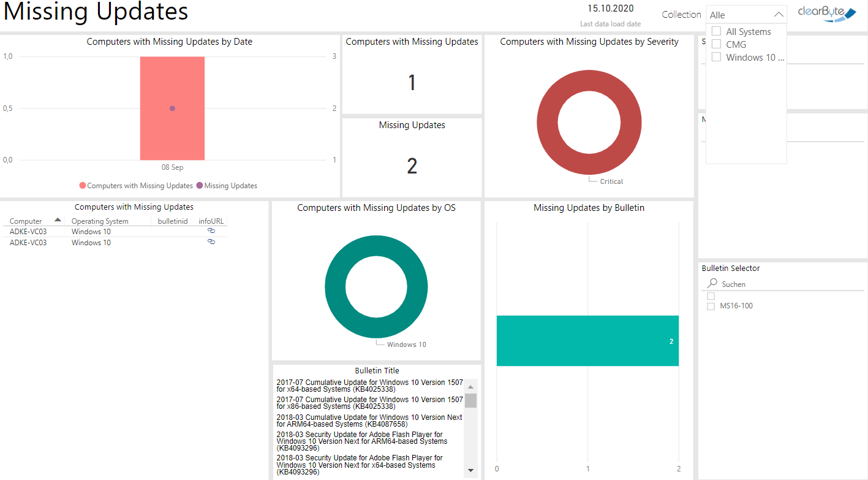
Task: Select 2018-03 Flash Player x64 KB4093296 entry
Action: [x=360, y=465]
